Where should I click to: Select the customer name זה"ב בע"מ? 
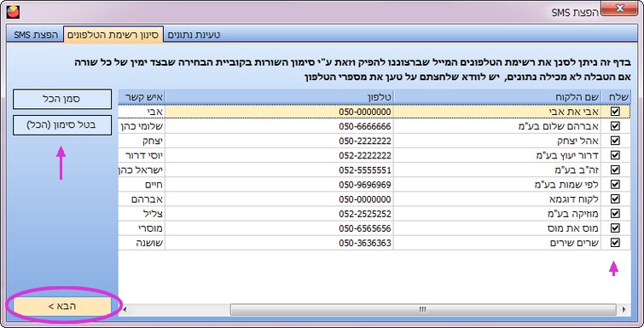pos(577,170)
